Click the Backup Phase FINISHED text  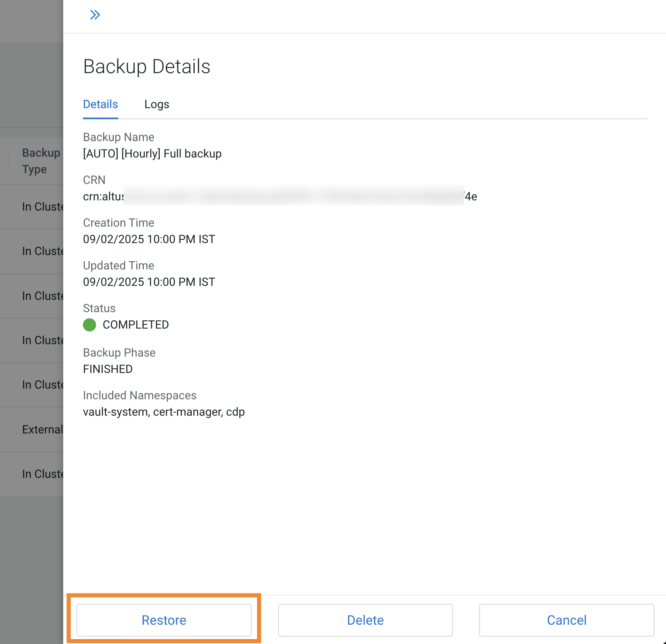tap(108, 369)
